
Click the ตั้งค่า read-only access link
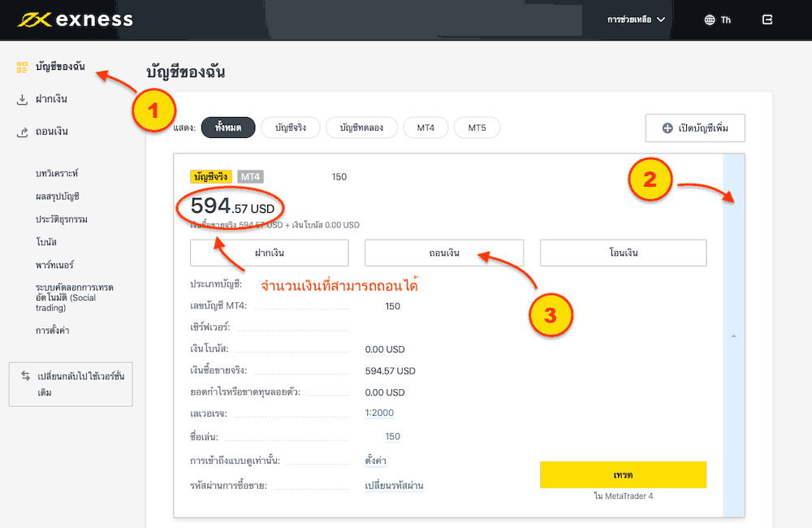click(x=375, y=460)
